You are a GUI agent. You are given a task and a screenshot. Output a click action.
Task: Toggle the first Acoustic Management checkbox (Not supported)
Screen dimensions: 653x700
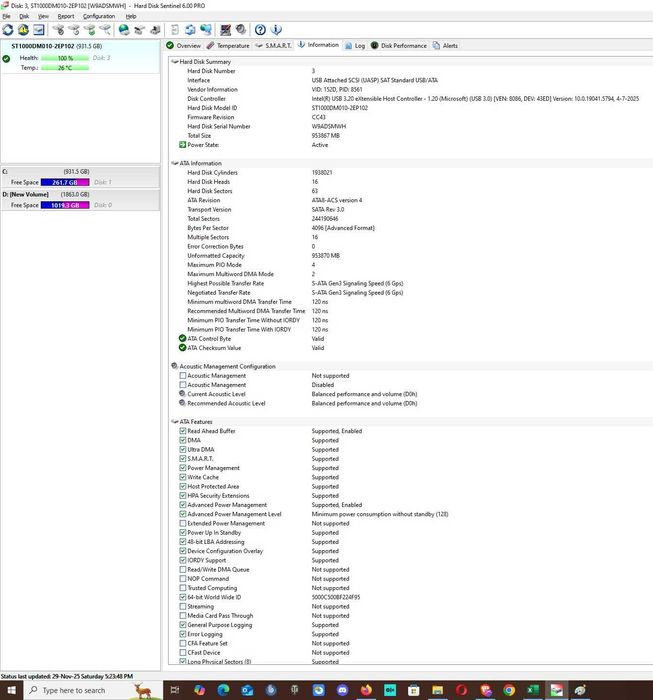pyautogui.click(x=183, y=375)
